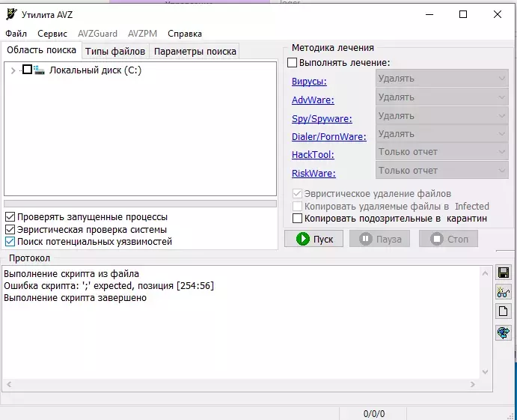Open the Dialer/PornWare link

[x=329, y=136]
